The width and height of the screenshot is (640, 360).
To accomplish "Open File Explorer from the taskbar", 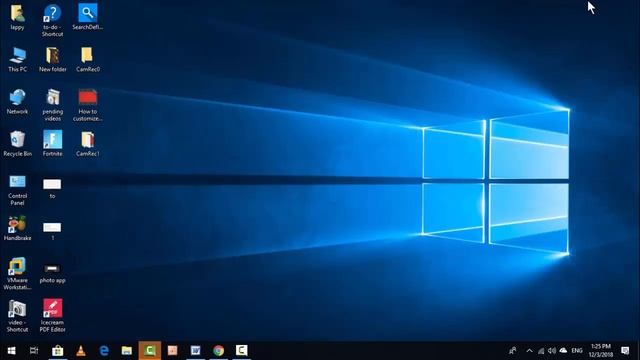I will (127, 351).
